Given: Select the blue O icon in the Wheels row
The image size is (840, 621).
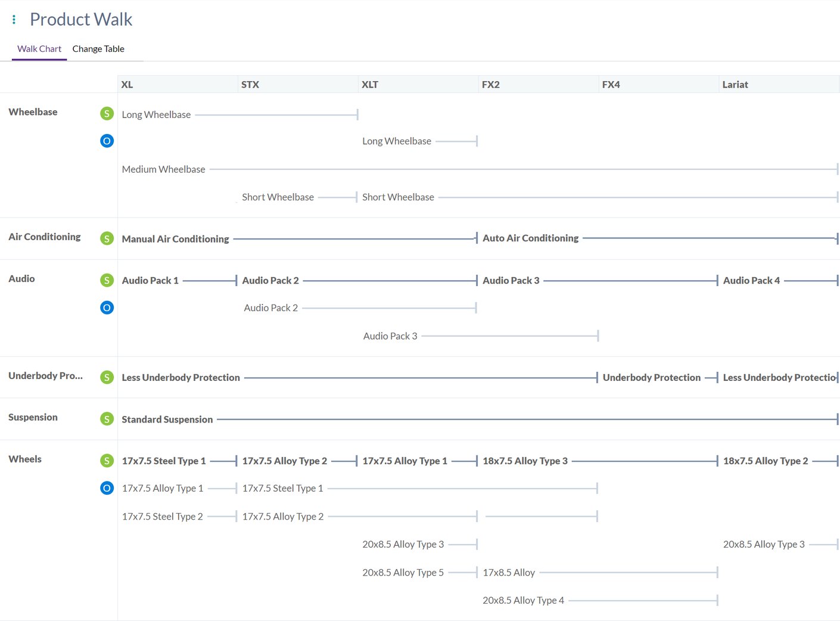Looking at the screenshot, I should (107, 488).
